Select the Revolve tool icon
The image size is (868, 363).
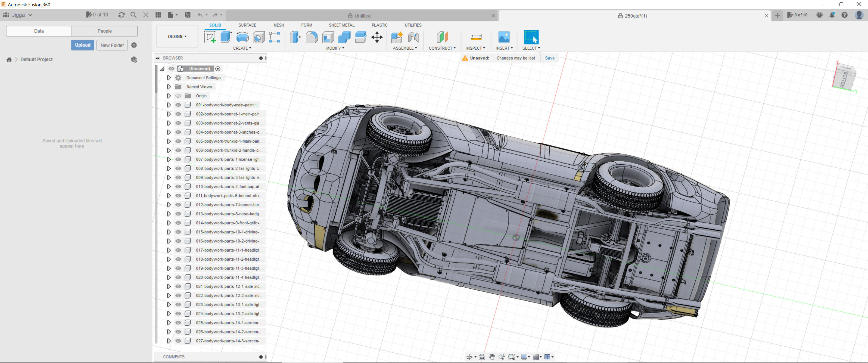click(x=242, y=37)
